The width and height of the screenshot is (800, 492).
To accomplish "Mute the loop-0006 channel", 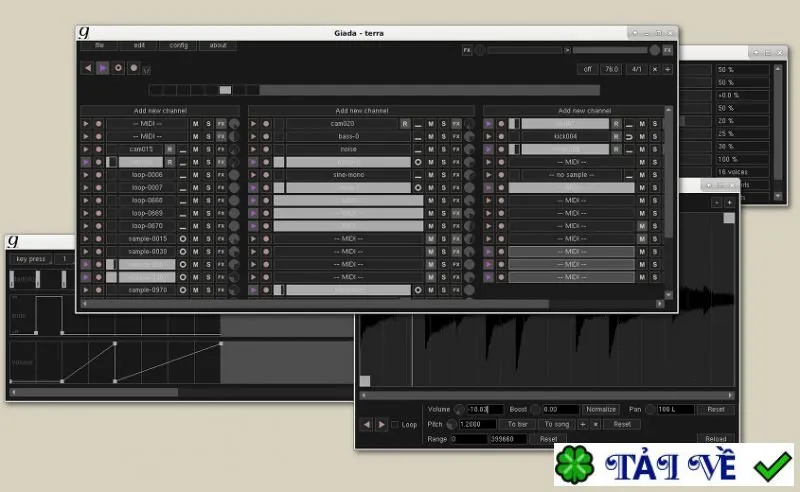I will (195, 175).
